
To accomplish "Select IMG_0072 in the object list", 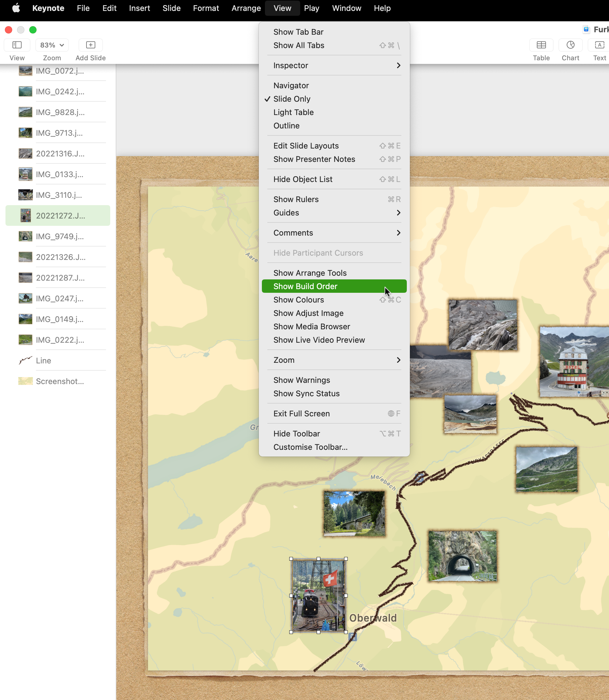I will 58,71.
